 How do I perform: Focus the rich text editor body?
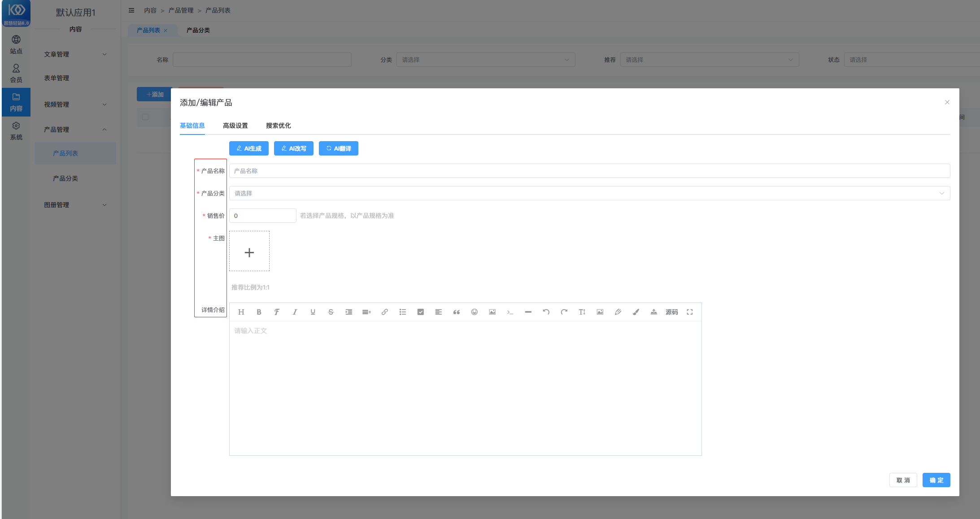(x=465, y=388)
